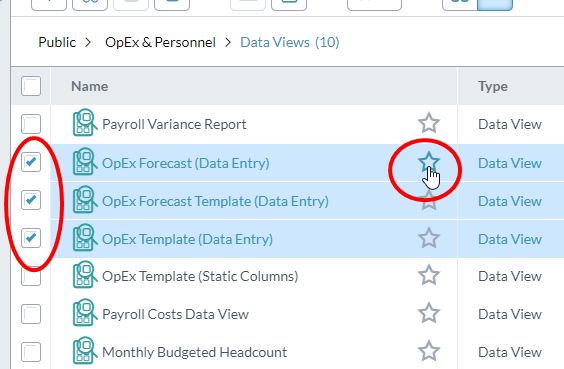Star the Payroll Costs Data View
564x369 pixels.
429,313
